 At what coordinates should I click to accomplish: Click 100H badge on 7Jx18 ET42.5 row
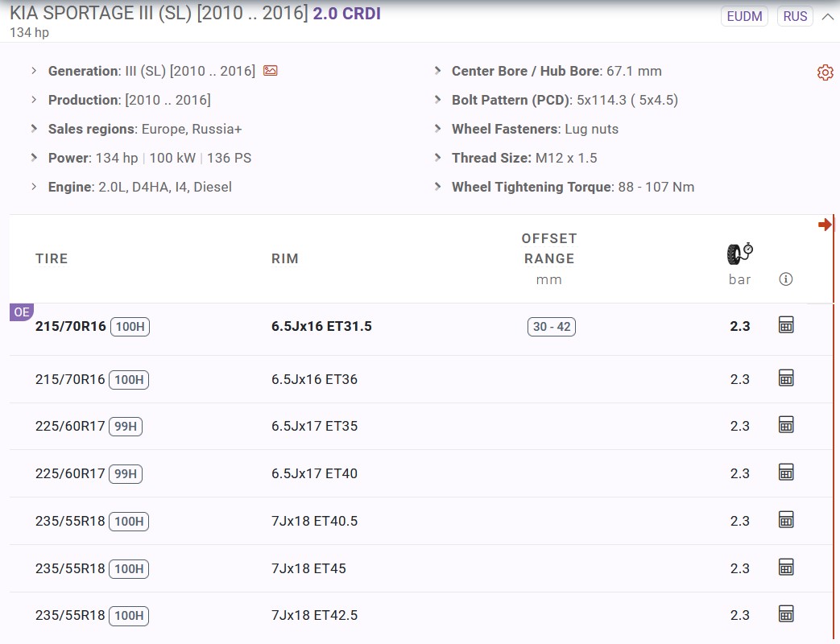[129, 616]
